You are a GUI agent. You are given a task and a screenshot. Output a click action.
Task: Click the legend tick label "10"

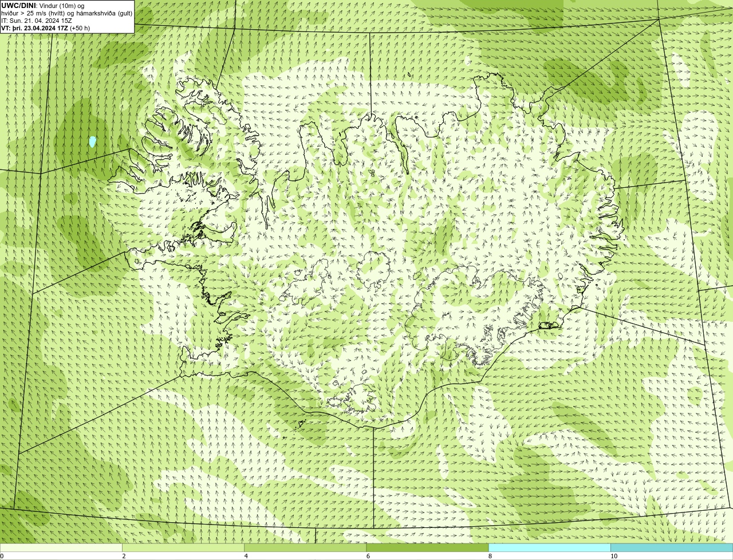click(x=614, y=556)
